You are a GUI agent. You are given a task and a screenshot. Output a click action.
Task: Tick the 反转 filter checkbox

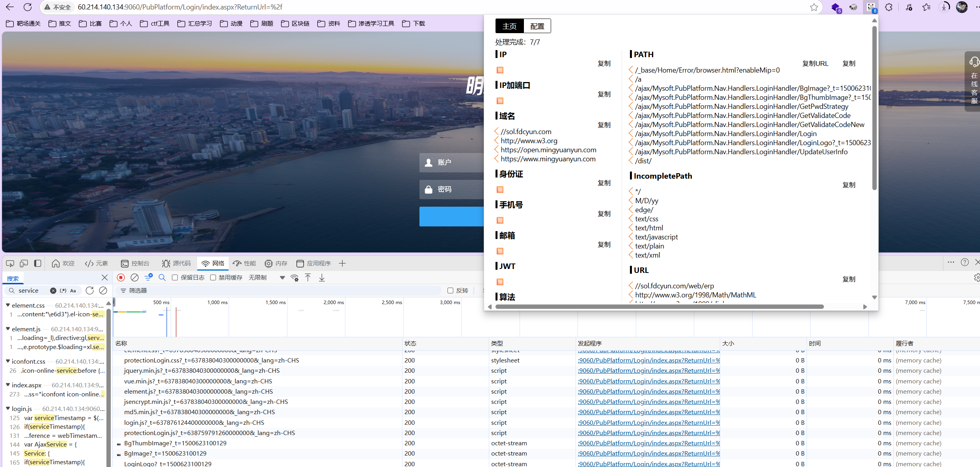450,291
